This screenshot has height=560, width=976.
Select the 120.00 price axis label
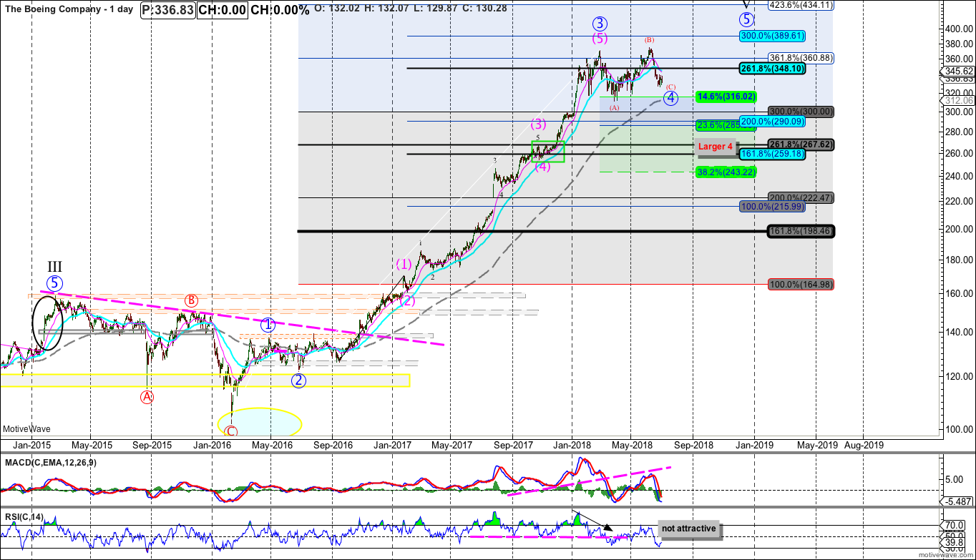tap(960, 376)
